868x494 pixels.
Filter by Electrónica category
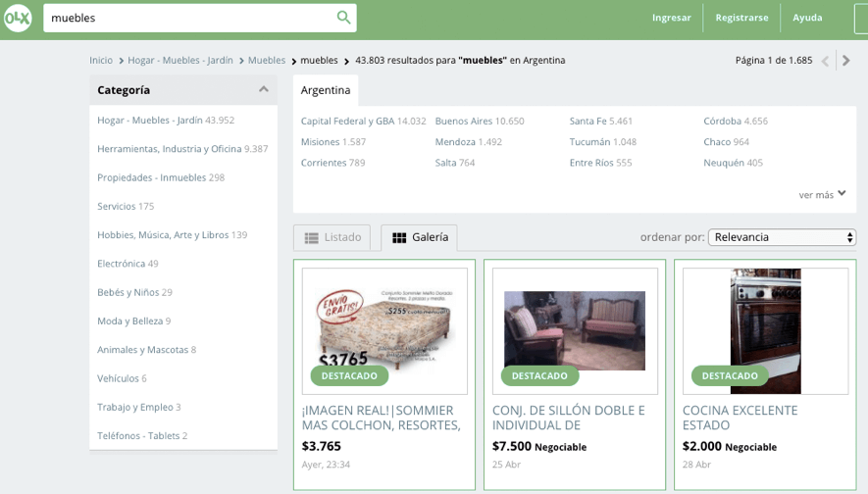point(128,264)
